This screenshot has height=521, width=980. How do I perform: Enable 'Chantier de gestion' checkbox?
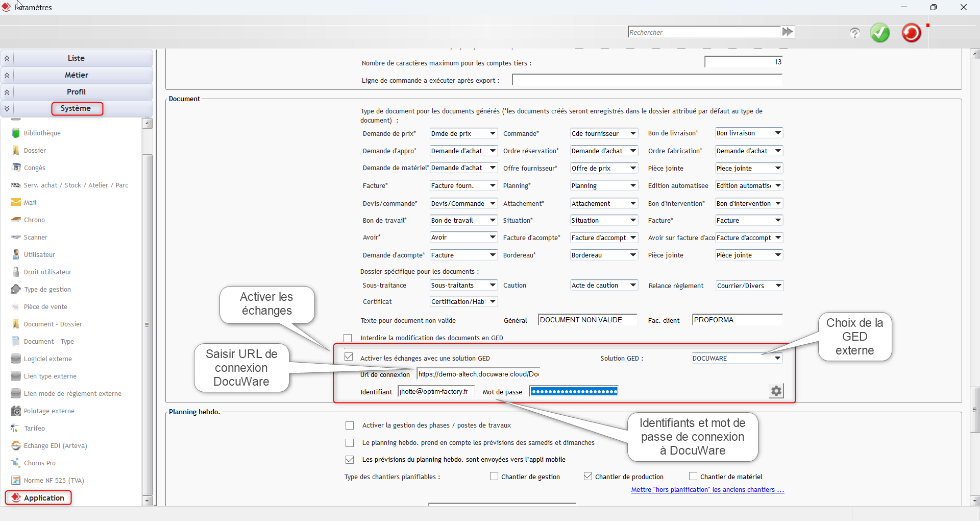click(x=494, y=477)
